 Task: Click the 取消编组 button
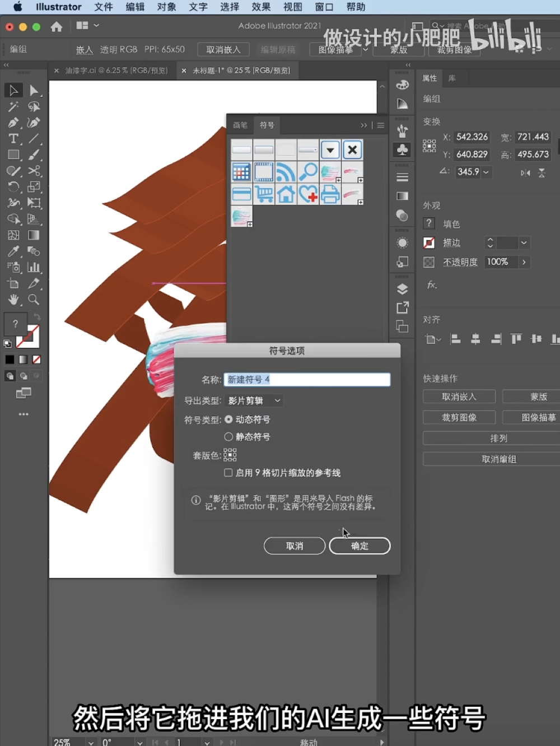tap(498, 459)
